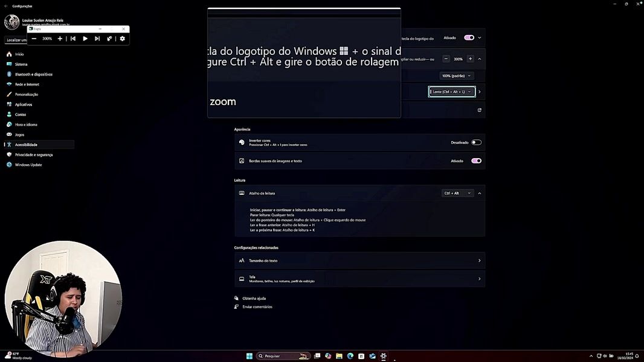Open Tamanho do texto related setting
This screenshot has height=362, width=644.
point(359,261)
